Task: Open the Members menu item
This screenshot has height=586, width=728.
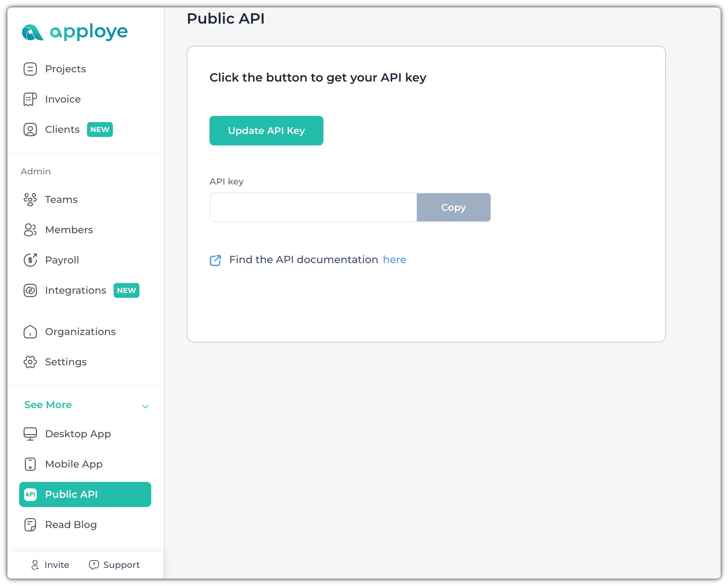Action: click(69, 230)
